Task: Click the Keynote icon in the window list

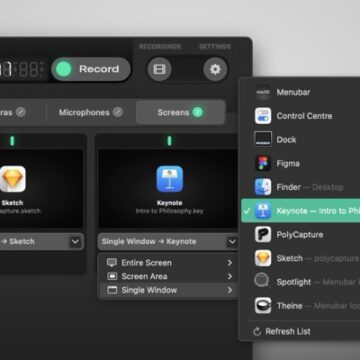Action: pyautogui.click(x=263, y=211)
